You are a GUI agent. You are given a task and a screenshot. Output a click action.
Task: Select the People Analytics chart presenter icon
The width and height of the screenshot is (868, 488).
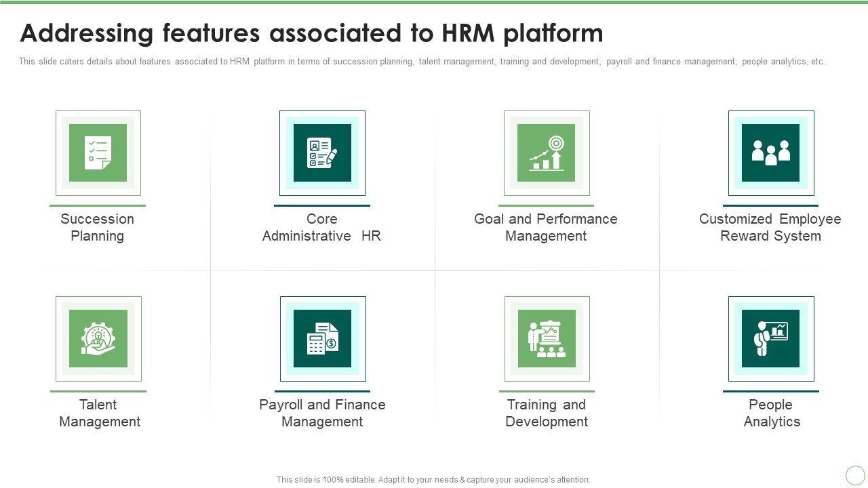[771, 339]
